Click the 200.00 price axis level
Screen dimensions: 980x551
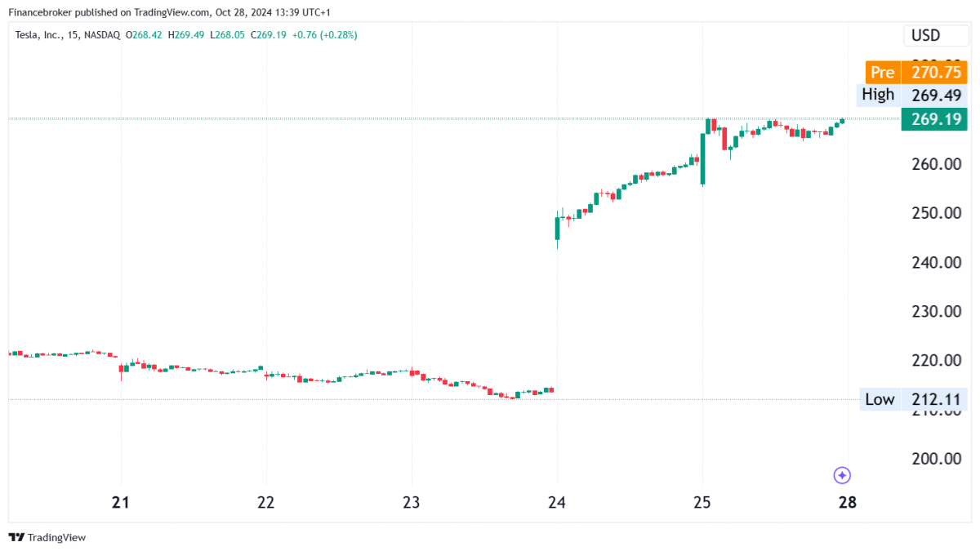point(935,458)
